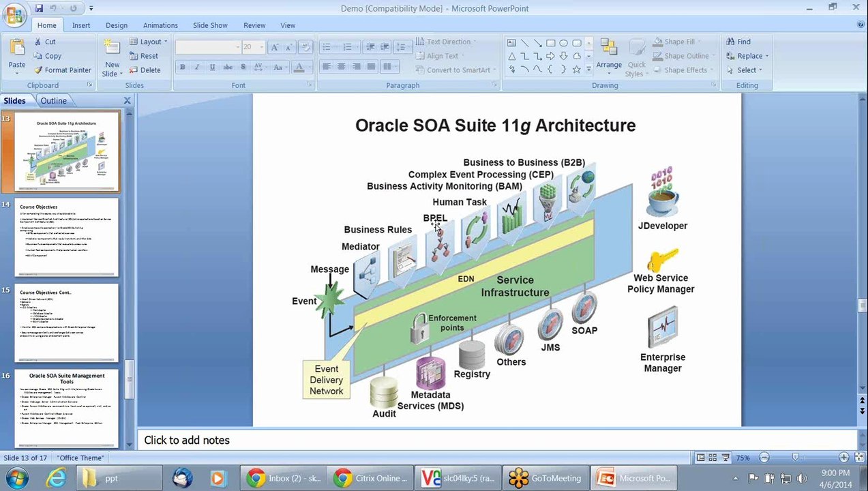Zoom in with the plus button

click(843, 458)
